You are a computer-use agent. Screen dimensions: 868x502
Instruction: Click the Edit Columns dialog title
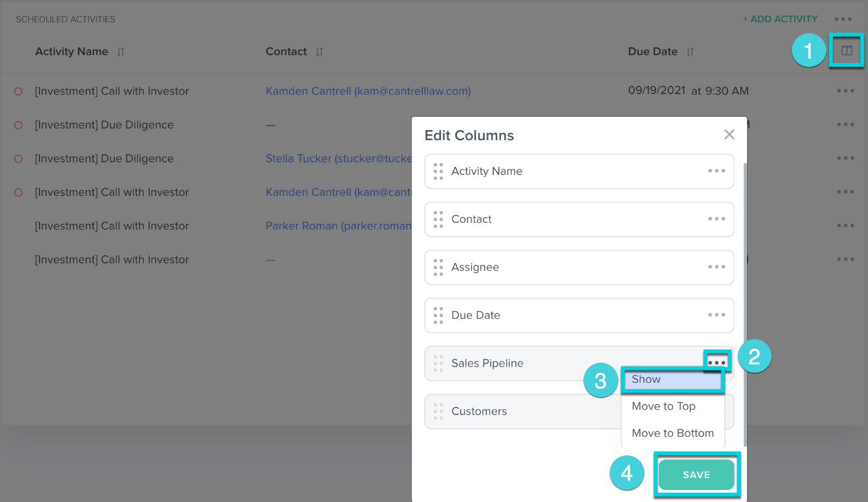tap(469, 135)
